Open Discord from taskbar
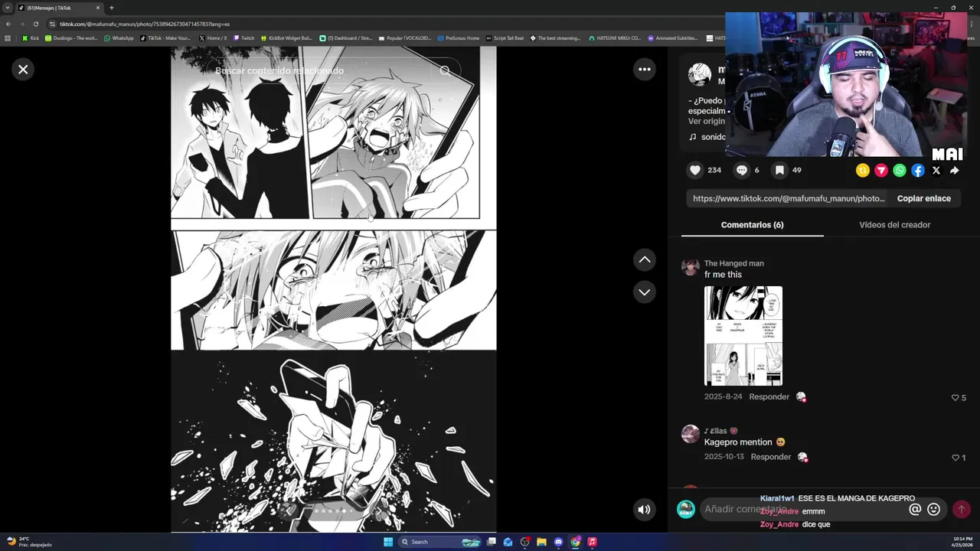The width and height of the screenshot is (980, 551). [558, 542]
